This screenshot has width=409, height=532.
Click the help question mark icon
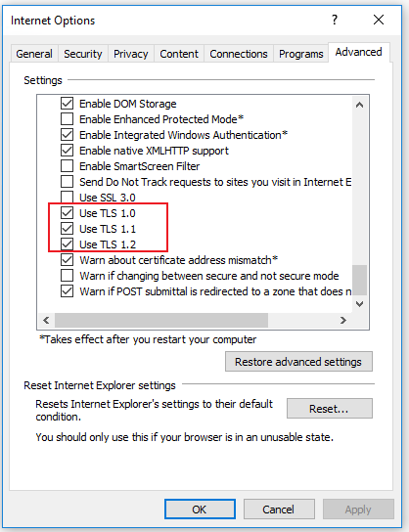click(x=335, y=20)
